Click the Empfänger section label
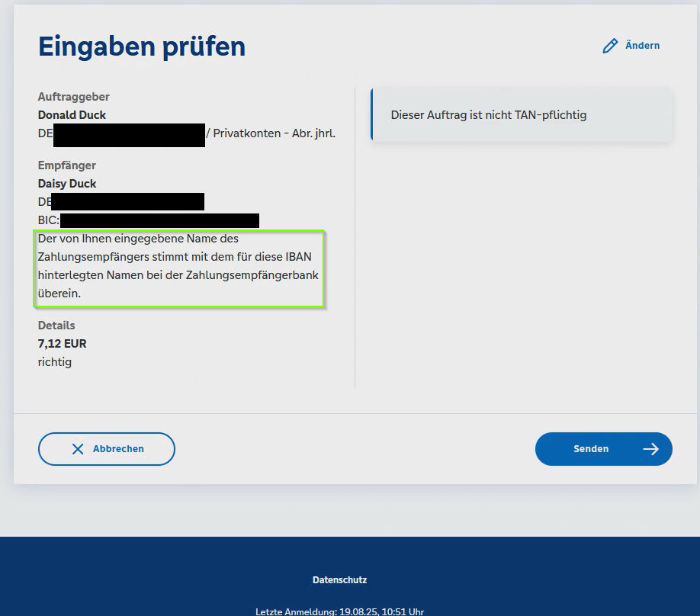 pyautogui.click(x=67, y=165)
